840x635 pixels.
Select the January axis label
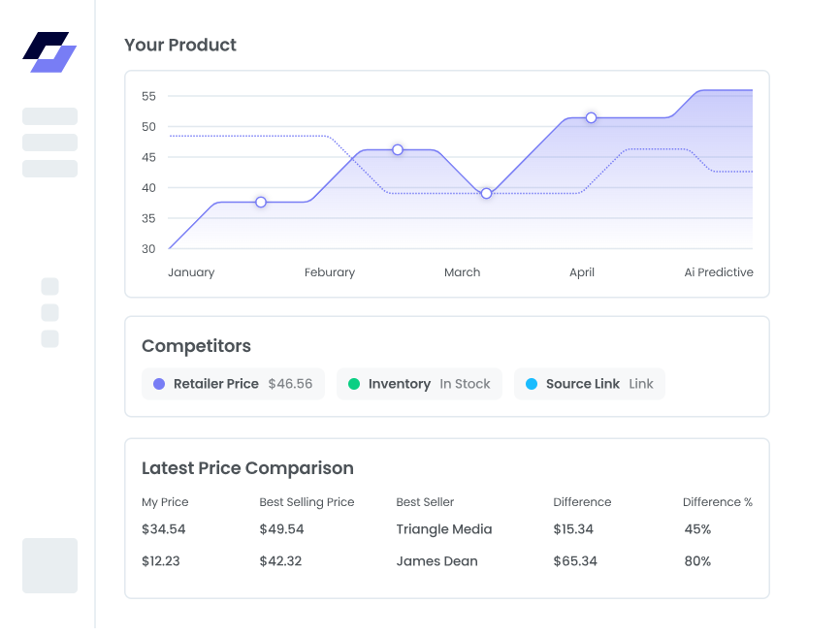[x=191, y=272]
